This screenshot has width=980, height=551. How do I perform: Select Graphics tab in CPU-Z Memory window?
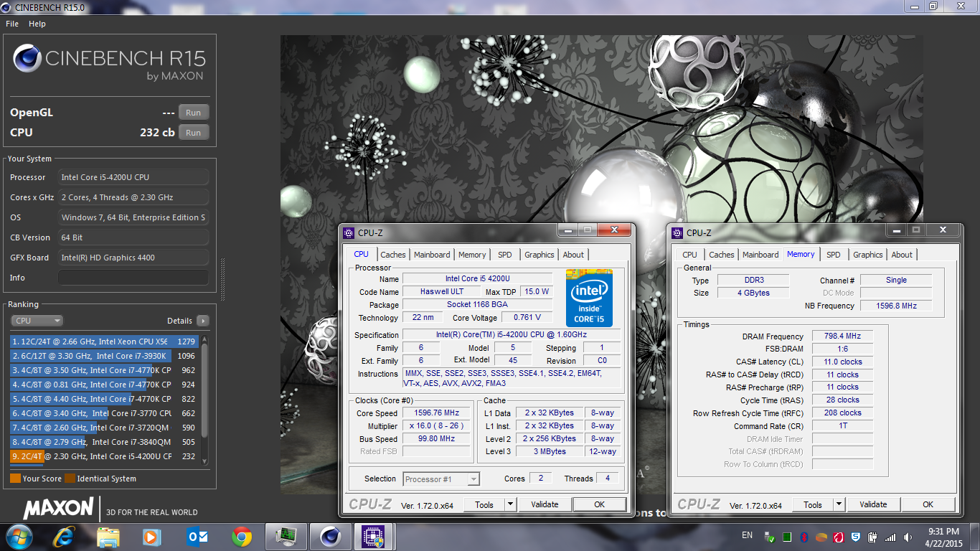[868, 255]
